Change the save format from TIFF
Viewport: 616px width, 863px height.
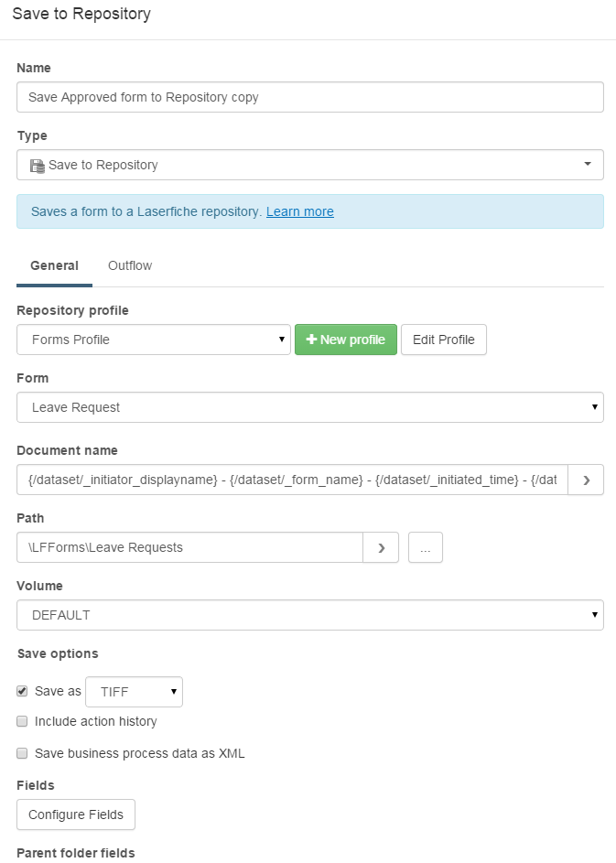pyautogui.click(x=173, y=692)
